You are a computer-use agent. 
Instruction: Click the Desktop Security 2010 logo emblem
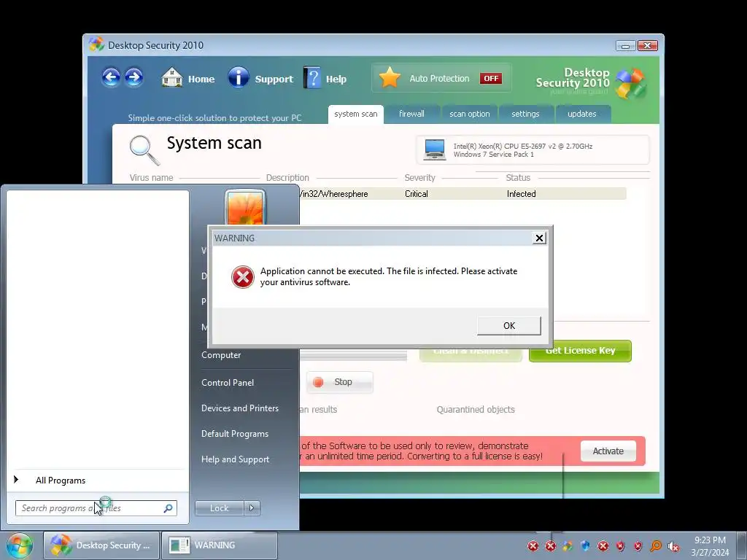(630, 83)
